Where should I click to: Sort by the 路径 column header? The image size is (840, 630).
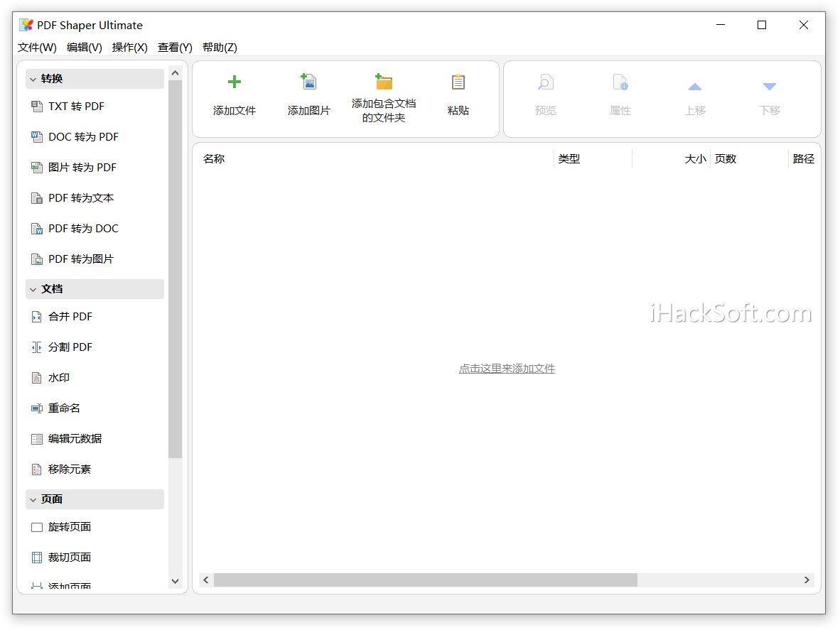[804, 158]
